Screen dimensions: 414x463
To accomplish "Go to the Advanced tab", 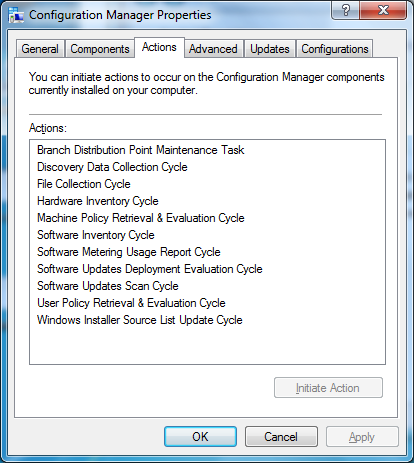I will pyautogui.click(x=213, y=49).
